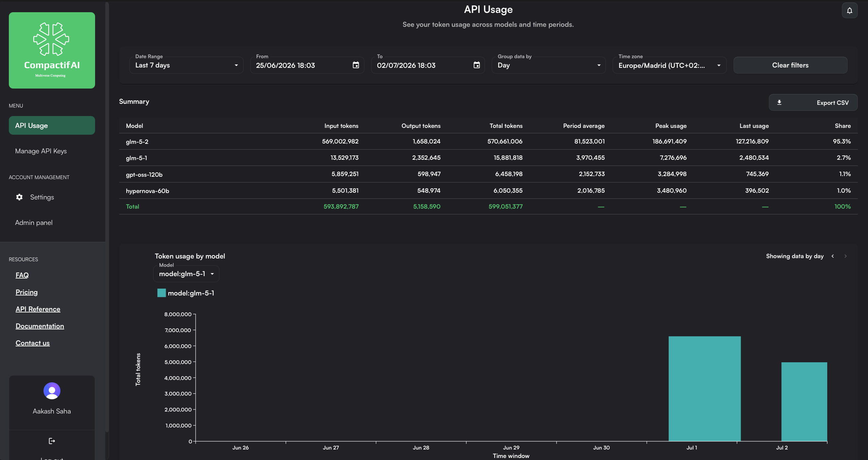Toggle the model:glm-5-1 legend swatch
The height and width of the screenshot is (460, 868).
[161, 293]
